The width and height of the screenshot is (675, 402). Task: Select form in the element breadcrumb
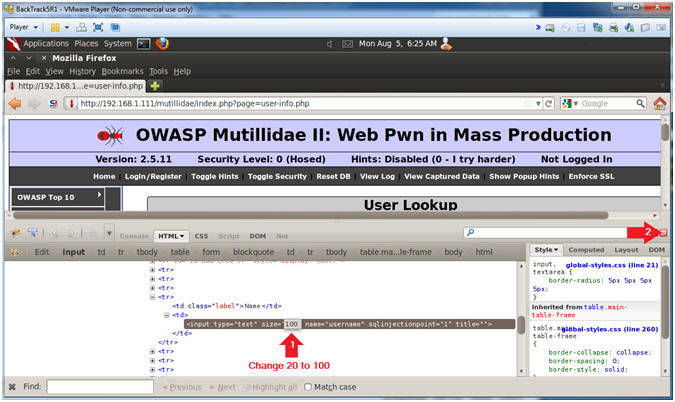click(x=211, y=252)
